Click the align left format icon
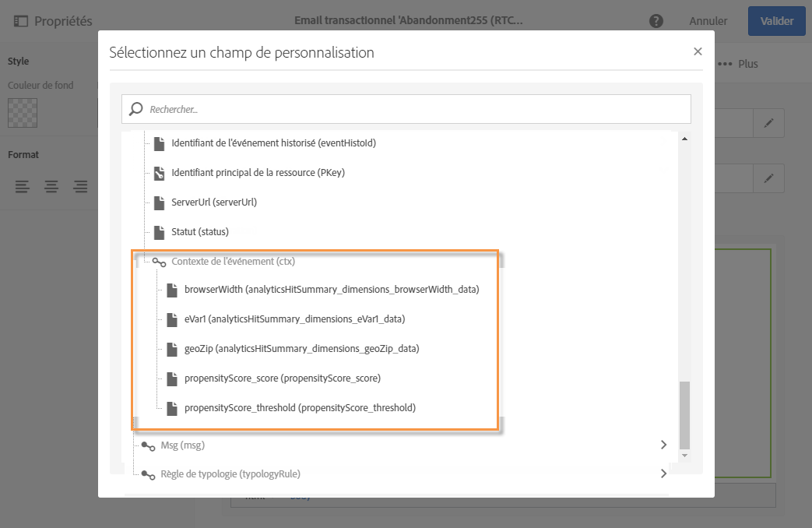Image resolution: width=812 pixels, height=528 pixels. click(x=23, y=186)
